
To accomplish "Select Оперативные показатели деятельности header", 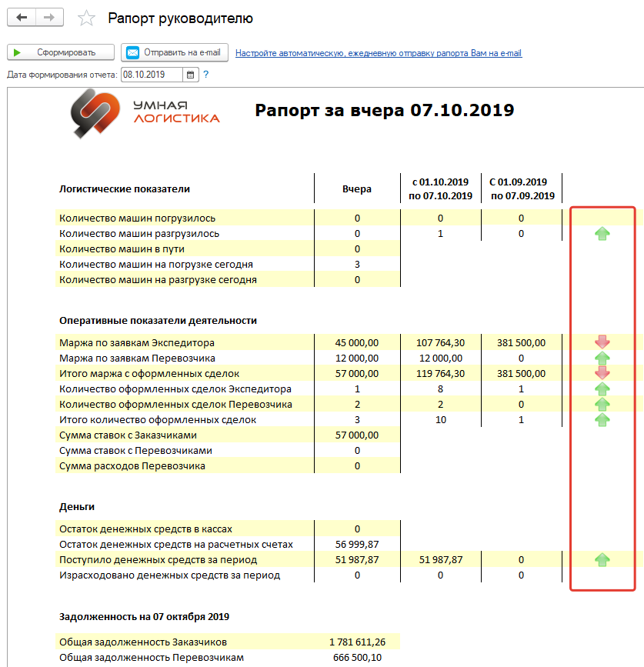I will (158, 321).
